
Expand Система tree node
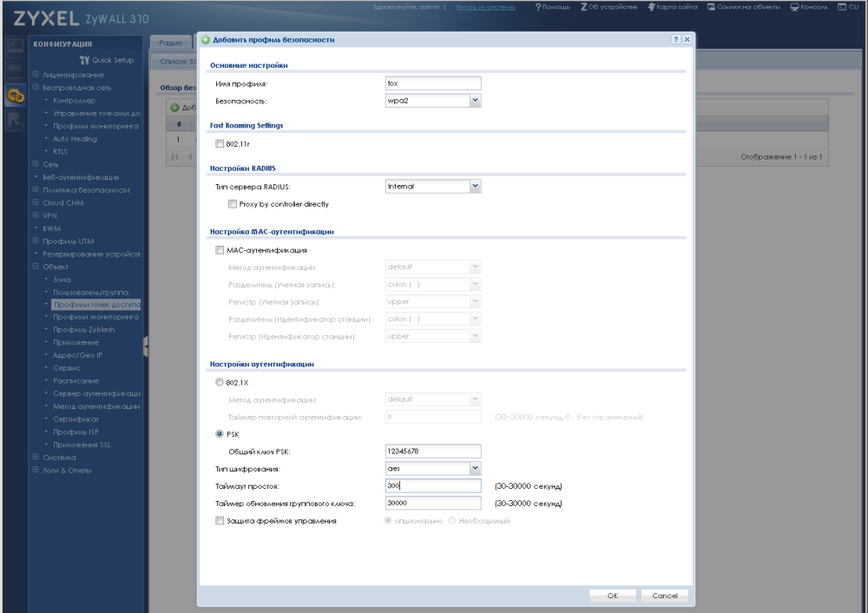(36, 458)
